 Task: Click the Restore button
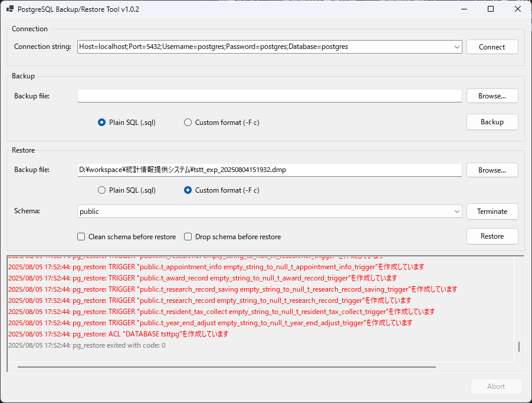(x=492, y=236)
